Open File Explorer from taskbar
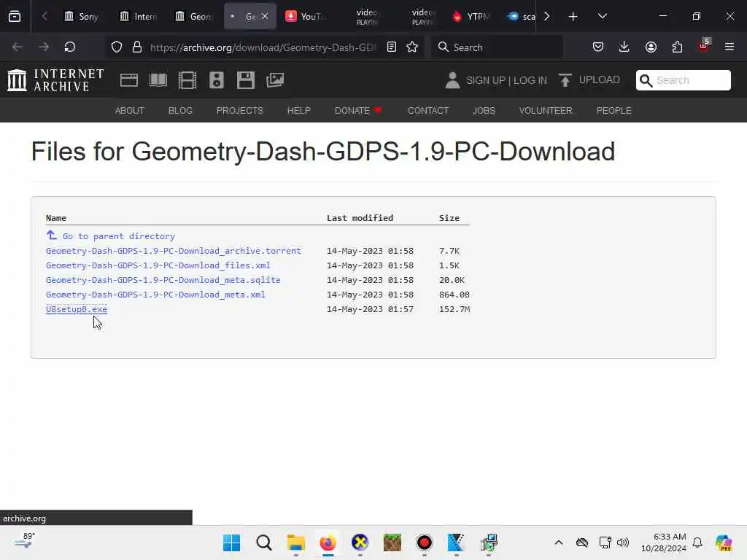 point(296,542)
